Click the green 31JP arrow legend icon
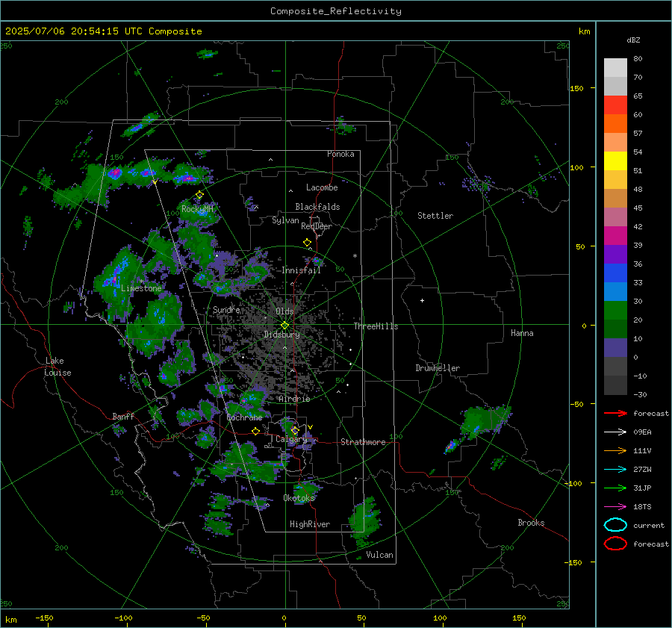This screenshot has width=672, height=628. [615, 488]
